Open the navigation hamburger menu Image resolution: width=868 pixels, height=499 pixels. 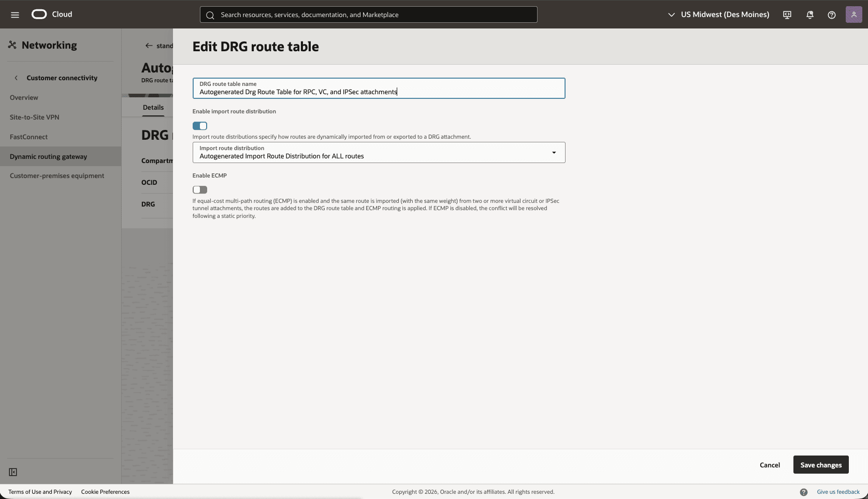[x=15, y=14]
